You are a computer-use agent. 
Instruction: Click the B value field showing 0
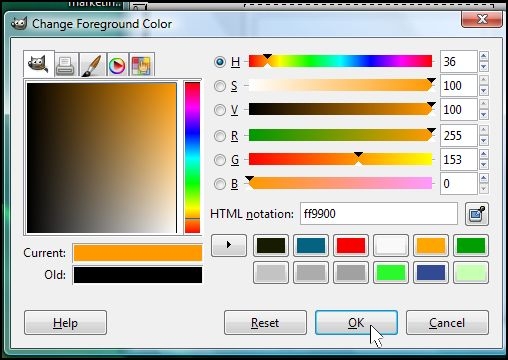[459, 184]
